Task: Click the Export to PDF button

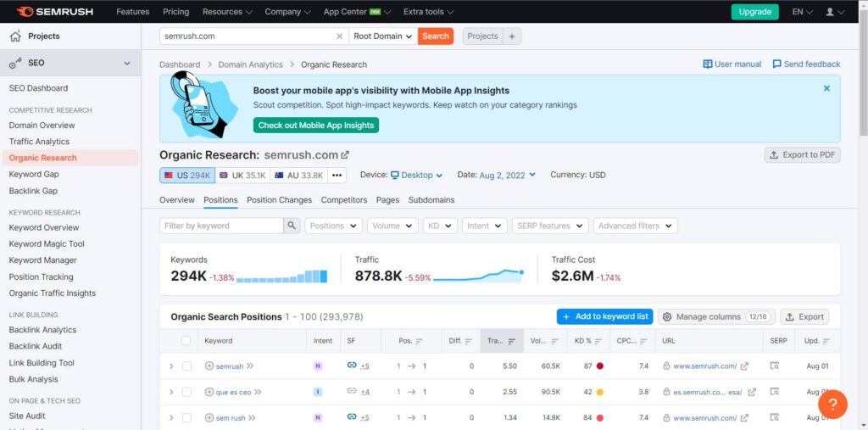Action: (802, 155)
